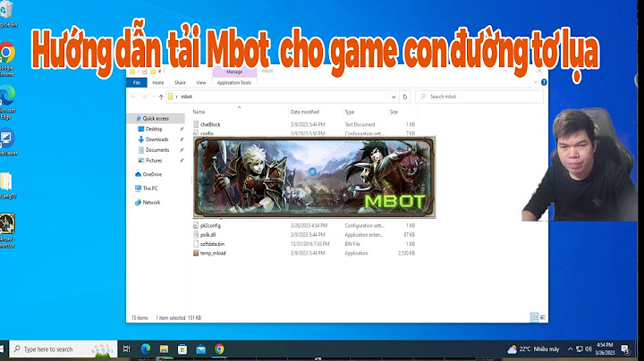Sort files by Size column
Screen dimensions: 644x361
(394, 112)
